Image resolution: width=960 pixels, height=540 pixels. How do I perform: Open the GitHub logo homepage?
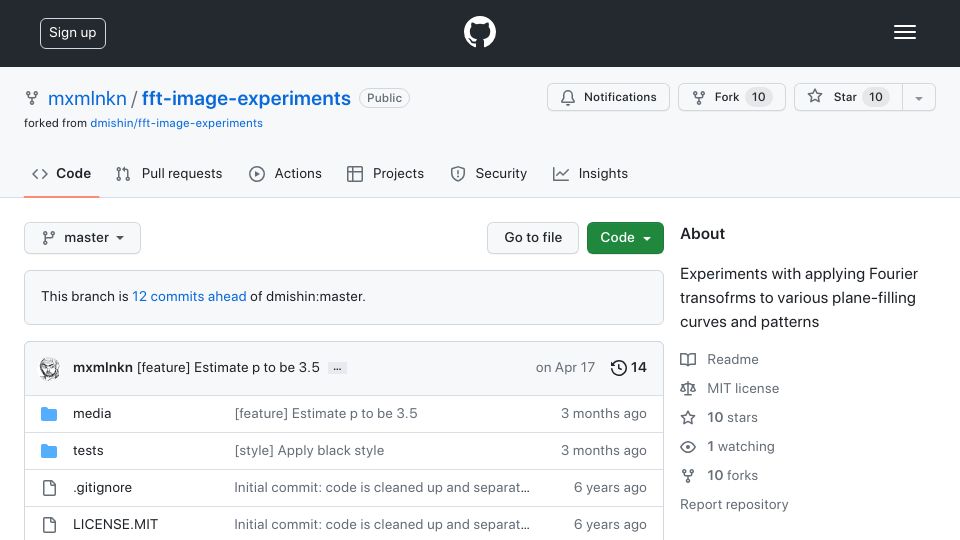point(479,32)
